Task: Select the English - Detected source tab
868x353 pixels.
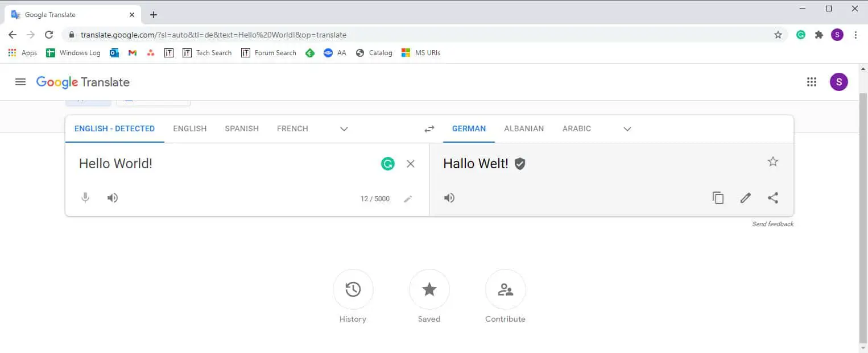Action: pos(115,129)
